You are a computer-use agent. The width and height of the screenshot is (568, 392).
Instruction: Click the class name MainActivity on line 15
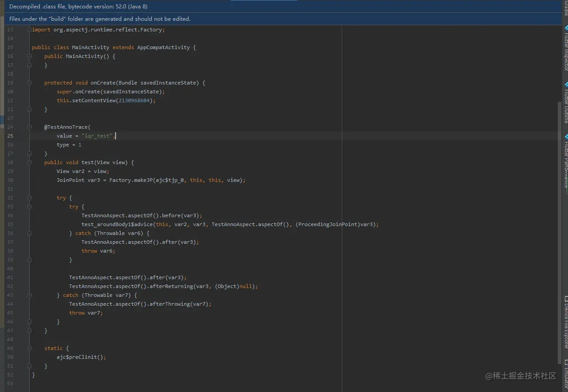pos(91,47)
